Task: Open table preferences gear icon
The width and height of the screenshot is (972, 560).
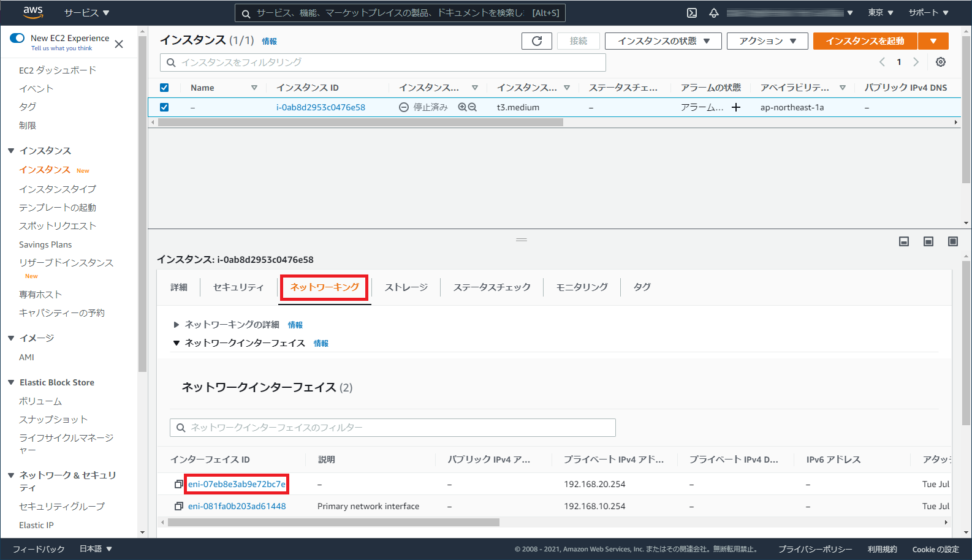Action: click(941, 62)
